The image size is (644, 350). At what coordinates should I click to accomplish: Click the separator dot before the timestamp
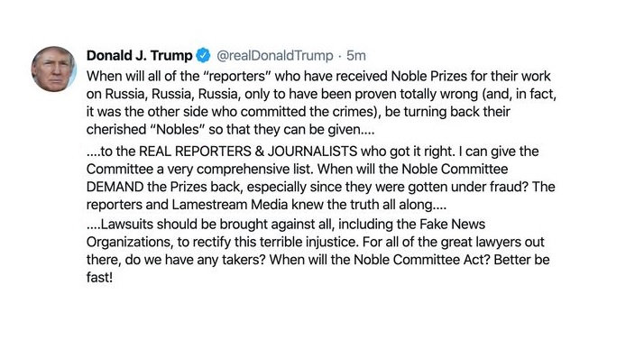click(340, 56)
